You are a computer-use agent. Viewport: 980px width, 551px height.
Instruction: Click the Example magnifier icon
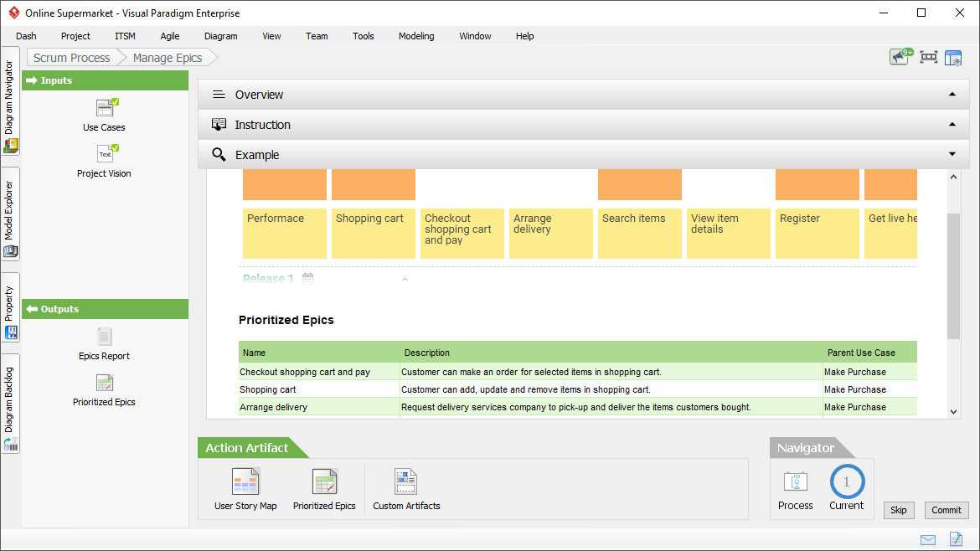pos(219,154)
